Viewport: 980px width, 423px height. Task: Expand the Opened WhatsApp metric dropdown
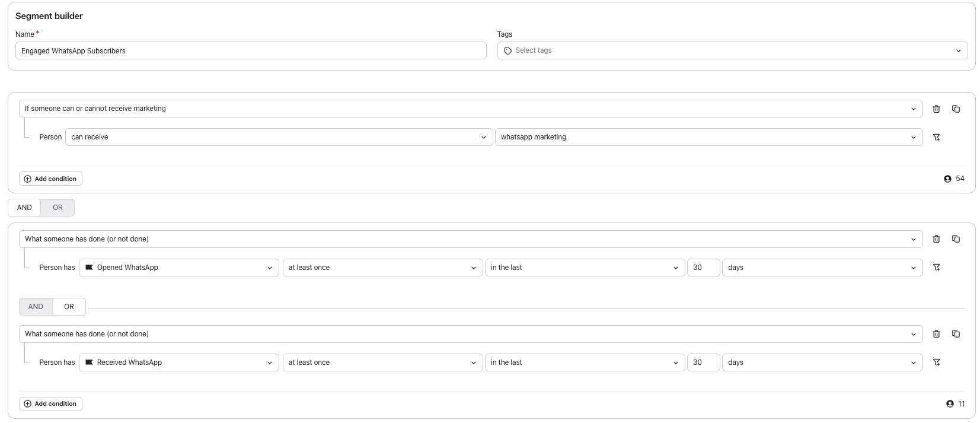[178, 268]
